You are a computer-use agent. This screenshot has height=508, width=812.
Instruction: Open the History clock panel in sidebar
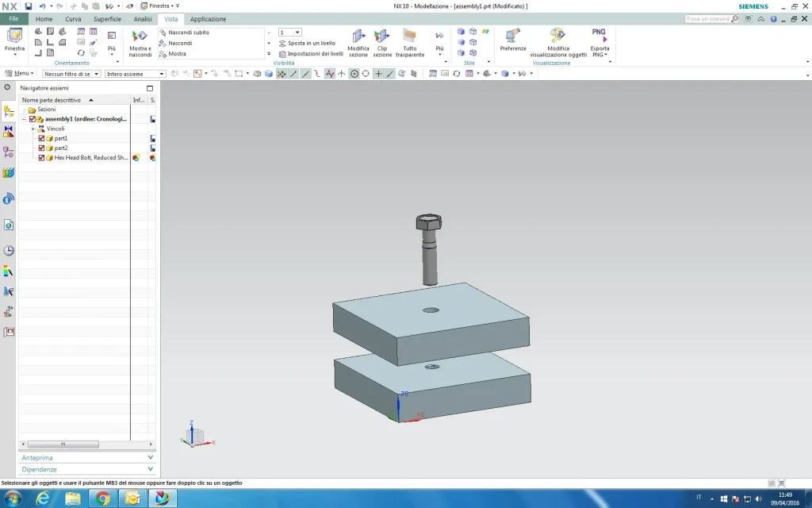coord(9,251)
